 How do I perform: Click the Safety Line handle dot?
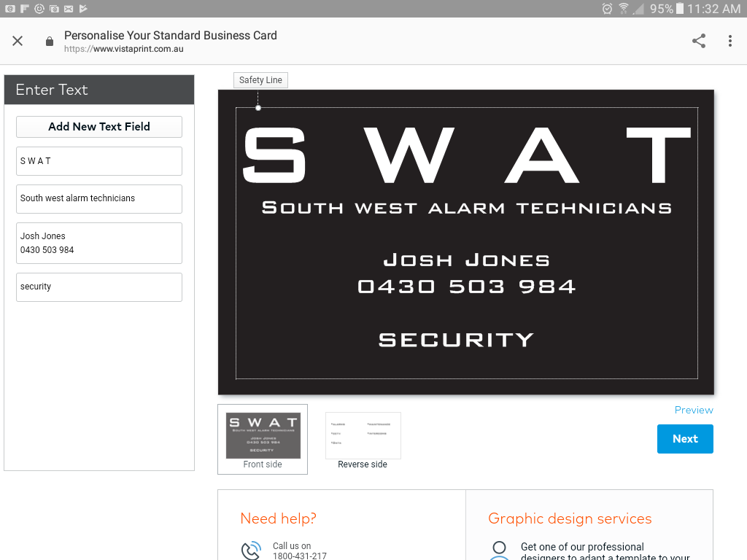pyautogui.click(x=258, y=108)
